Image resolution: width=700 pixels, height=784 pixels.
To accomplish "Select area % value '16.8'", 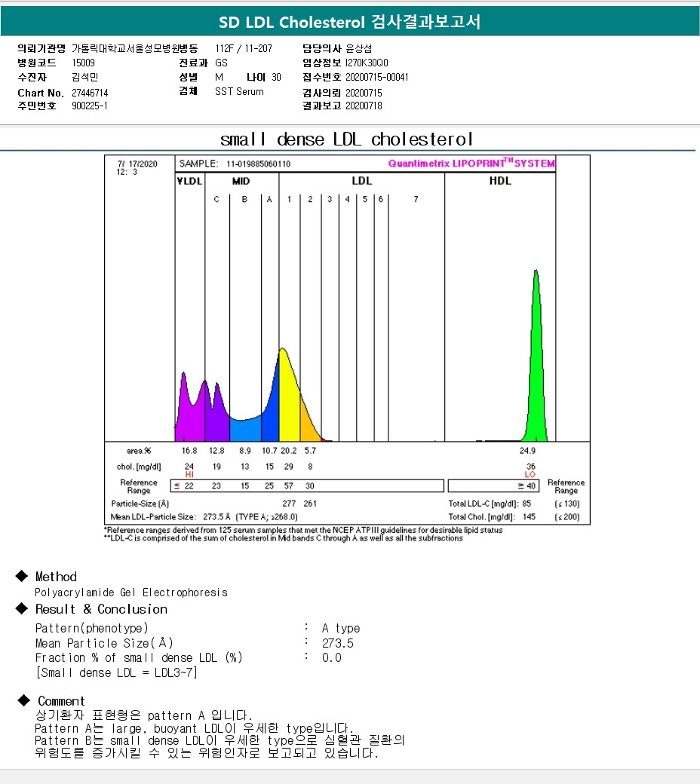I will tap(189, 451).
